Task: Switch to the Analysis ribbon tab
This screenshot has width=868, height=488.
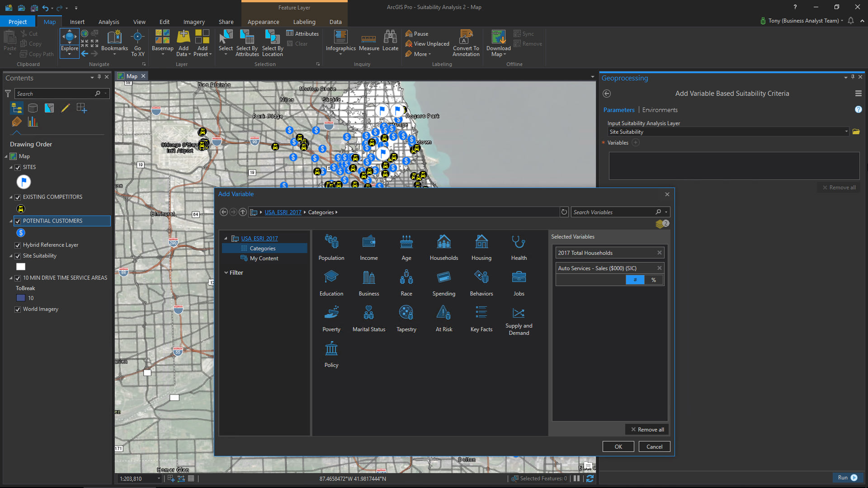Action: pos(108,22)
